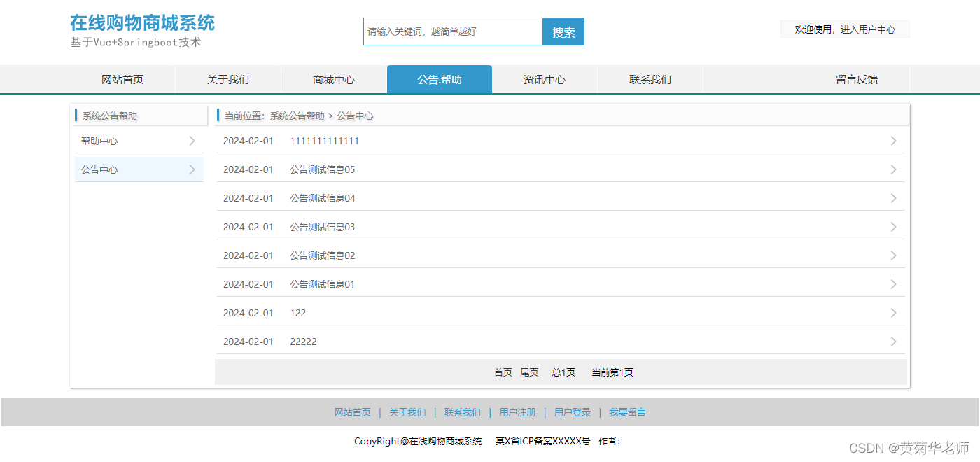Click footer link 联系我们
Screen dimensions: 980x462
tap(463, 412)
